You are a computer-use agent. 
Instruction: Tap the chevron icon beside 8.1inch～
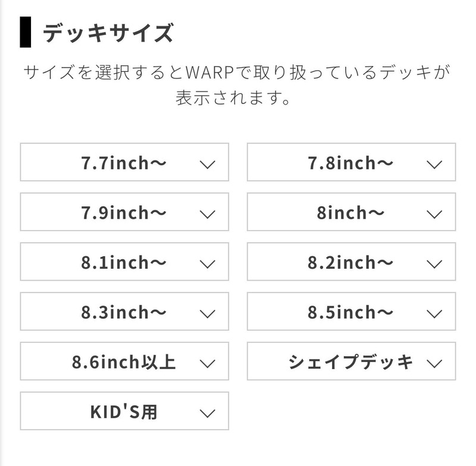click(x=207, y=263)
